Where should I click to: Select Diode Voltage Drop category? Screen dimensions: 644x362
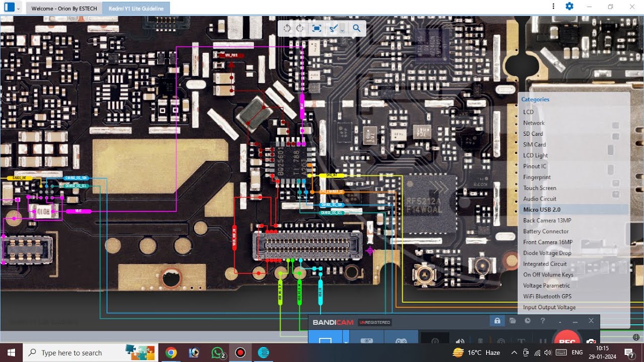coord(547,253)
